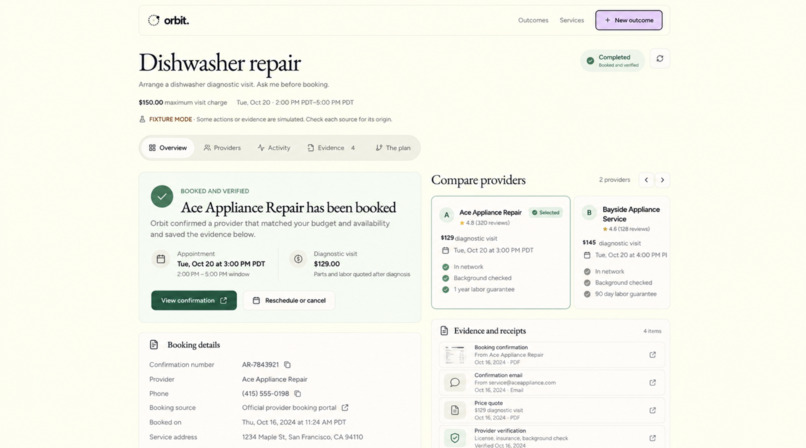Select the Ace Appliance Repair provider card
The height and width of the screenshot is (448, 806).
point(501,252)
